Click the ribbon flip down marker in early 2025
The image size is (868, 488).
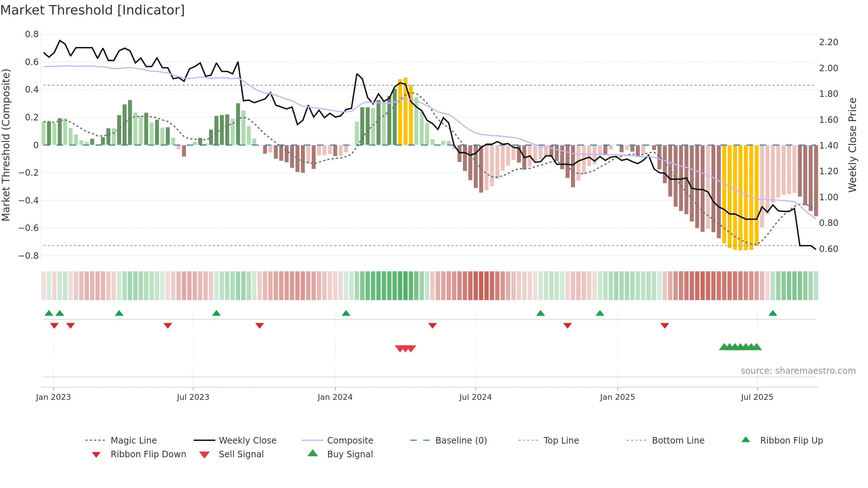pyautogui.click(x=665, y=326)
